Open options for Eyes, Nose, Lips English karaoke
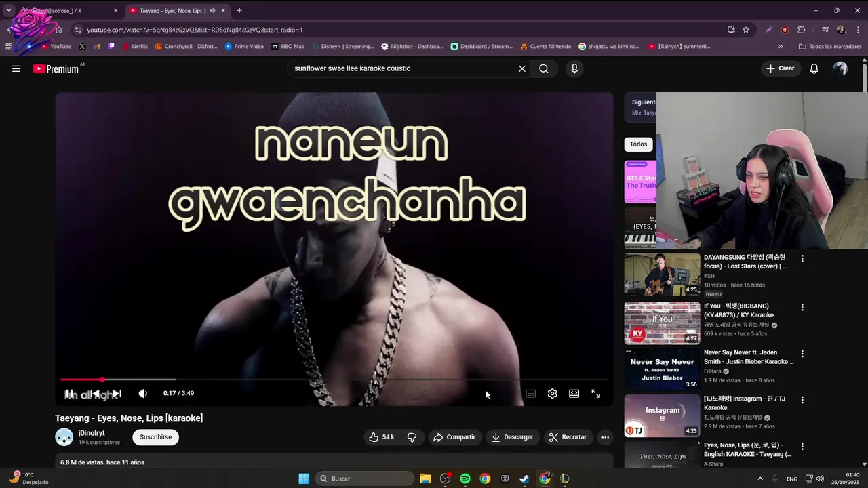This screenshot has width=868, height=488. 802,447
